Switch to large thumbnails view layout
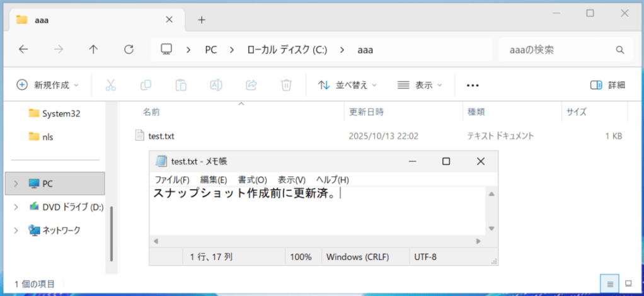 628,284
